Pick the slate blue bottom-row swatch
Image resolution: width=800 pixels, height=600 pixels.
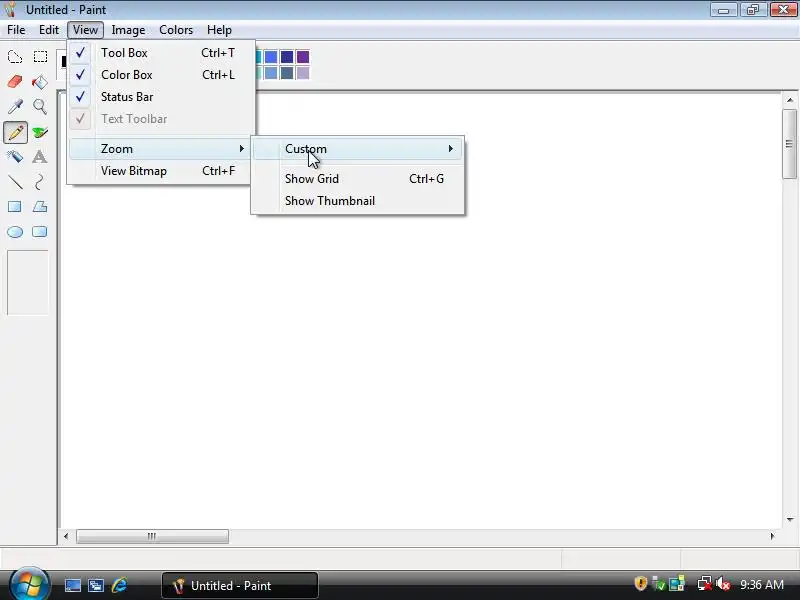point(287,73)
